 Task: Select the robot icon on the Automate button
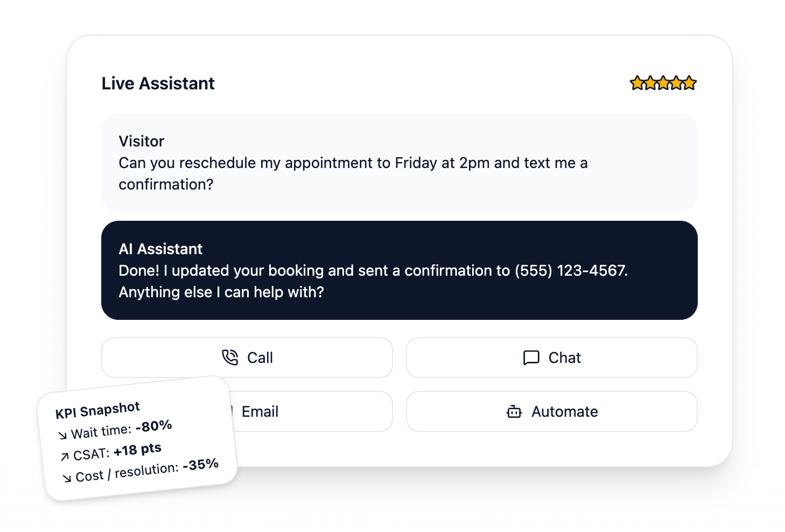pos(514,411)
